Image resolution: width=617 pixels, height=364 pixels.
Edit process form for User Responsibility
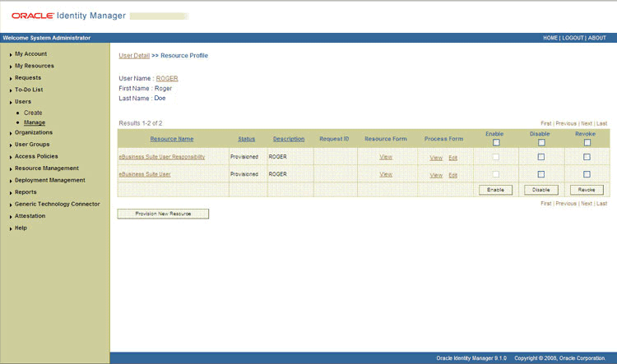453,158
